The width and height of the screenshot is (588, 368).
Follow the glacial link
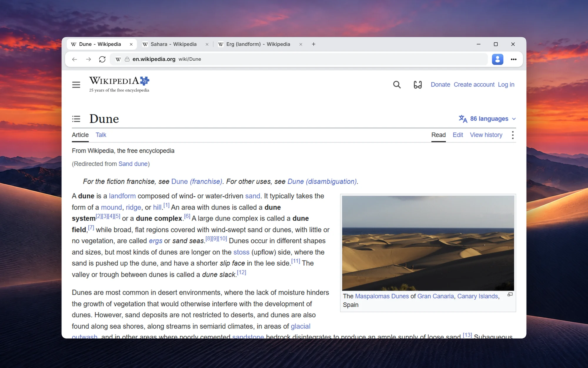[x=300, y=326]
